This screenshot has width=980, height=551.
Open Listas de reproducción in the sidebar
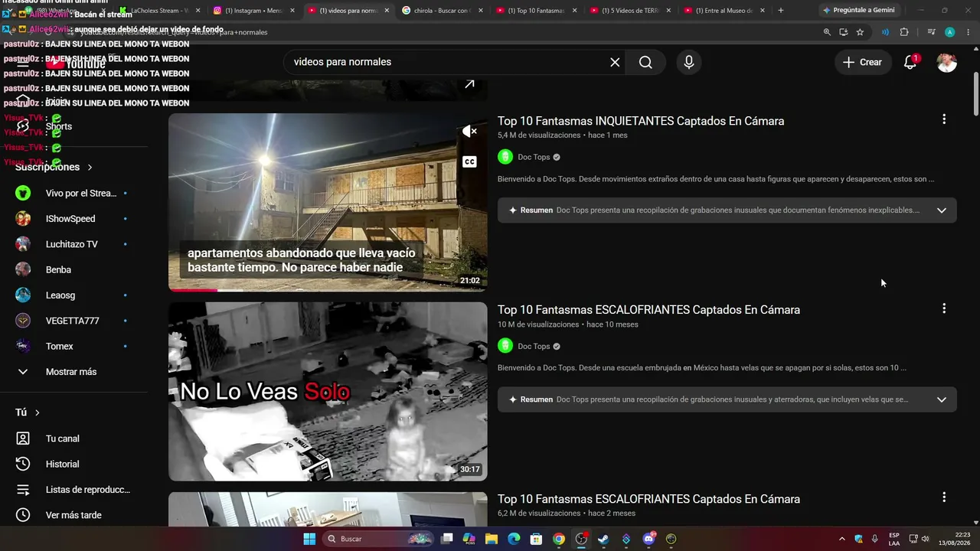point(73,490)
